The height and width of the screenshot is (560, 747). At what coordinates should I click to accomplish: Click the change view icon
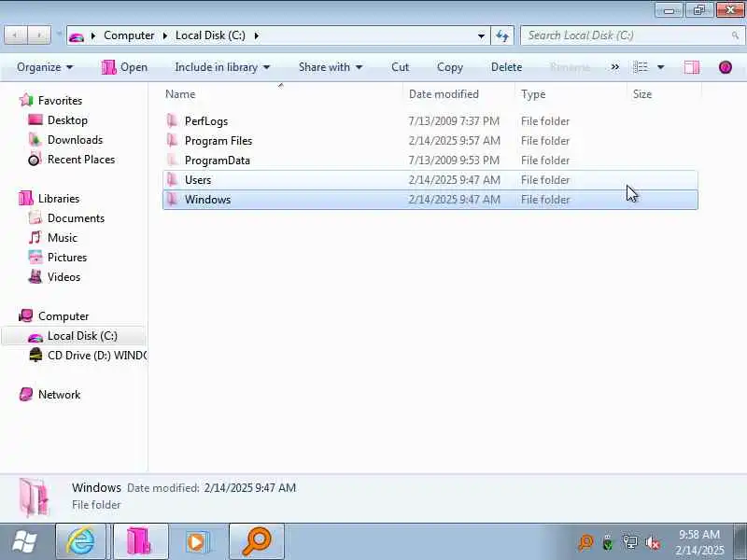(x=641, y=67)
